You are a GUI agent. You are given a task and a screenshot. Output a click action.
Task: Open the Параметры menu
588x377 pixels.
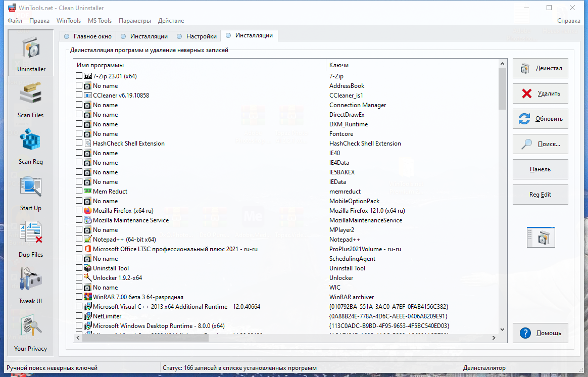click(x=135, y=21)
